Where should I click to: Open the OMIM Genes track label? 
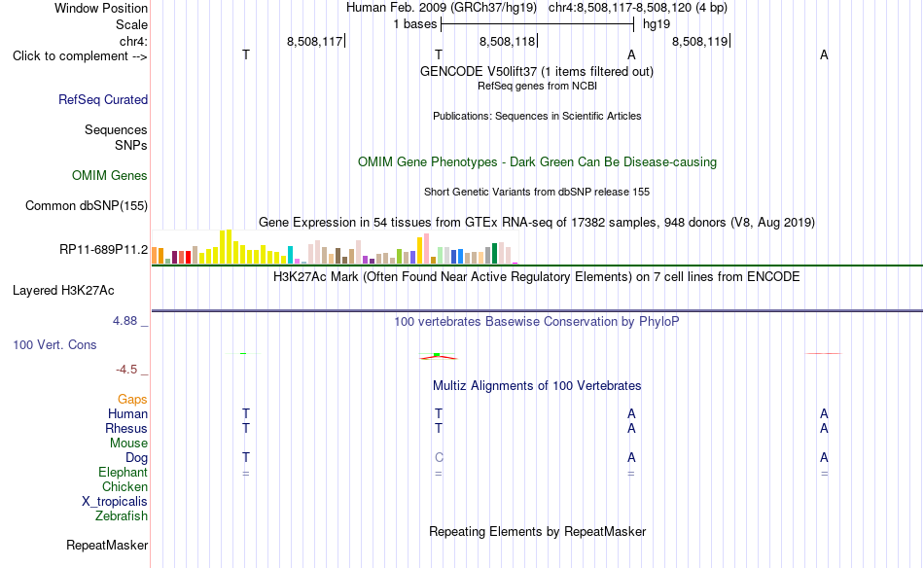pyautogui.click(x=110, y=176)
